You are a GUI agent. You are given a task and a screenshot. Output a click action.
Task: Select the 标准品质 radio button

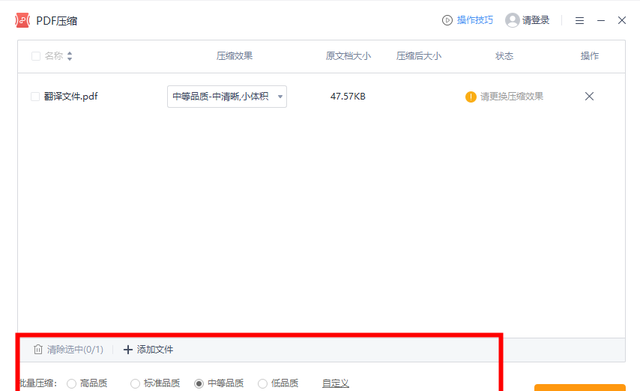click(x=135, y=384)
